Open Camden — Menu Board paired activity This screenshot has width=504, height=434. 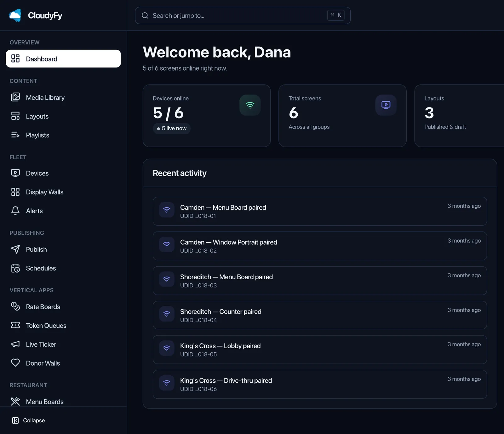click(320, 211)
